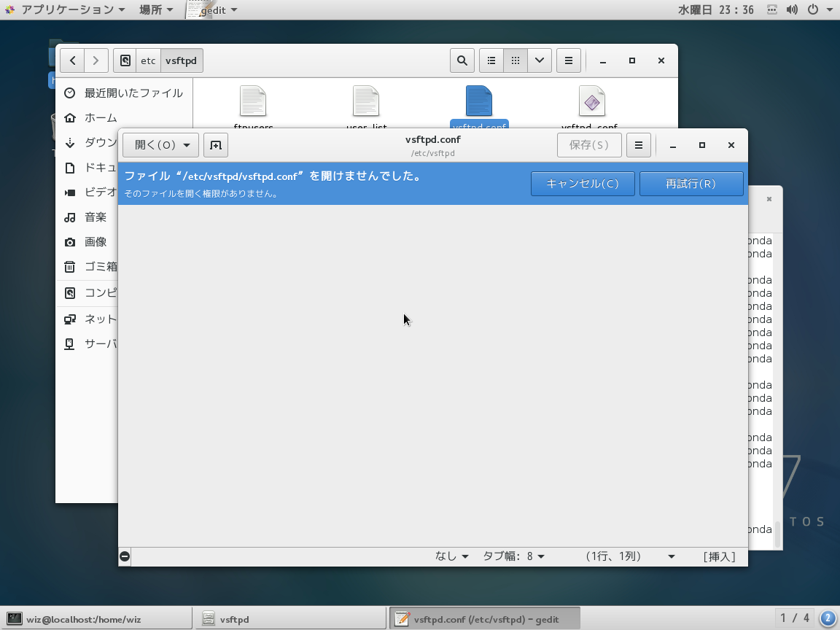The height and width of the screenshot is (630, 840).
Task: Select etc in path bar
Action: 149,61
